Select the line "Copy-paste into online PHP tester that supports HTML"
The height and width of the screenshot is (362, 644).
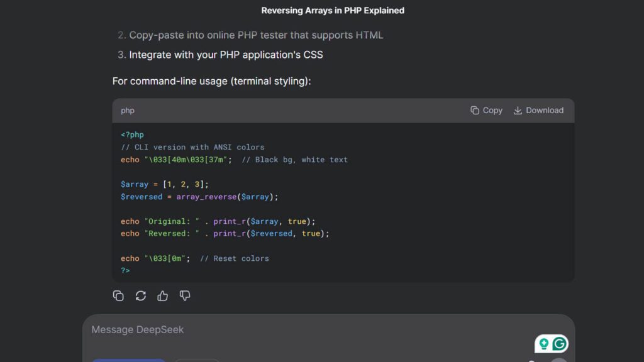(x=257, y=35)
